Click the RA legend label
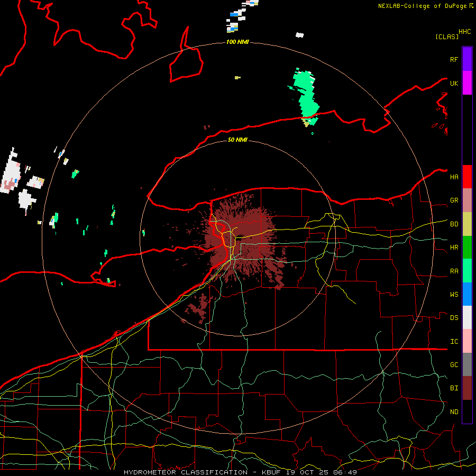476x476 pixels. pos(454,271)
